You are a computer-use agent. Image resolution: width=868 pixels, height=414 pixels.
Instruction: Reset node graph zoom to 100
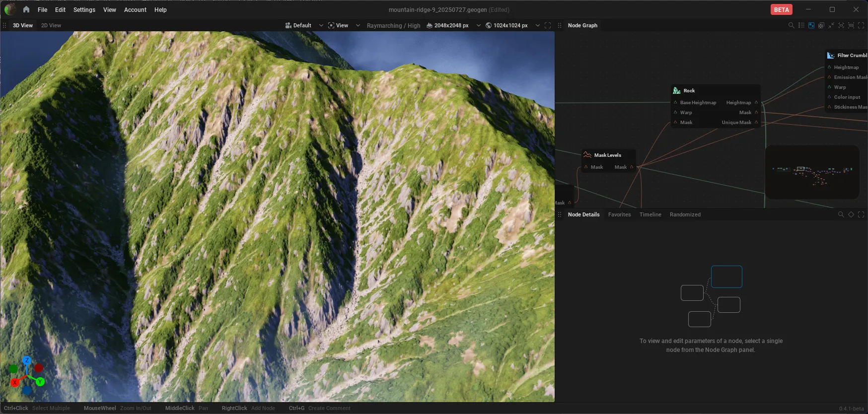(x=851, y=25)
